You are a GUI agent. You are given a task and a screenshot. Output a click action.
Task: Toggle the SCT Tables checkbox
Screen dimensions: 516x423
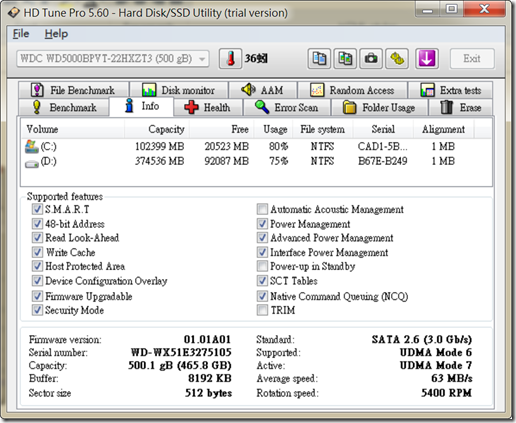[x=262, y=281]
